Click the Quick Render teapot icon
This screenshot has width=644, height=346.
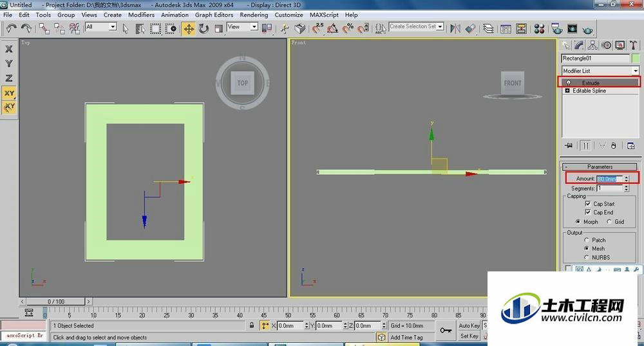tap(588, 29)
